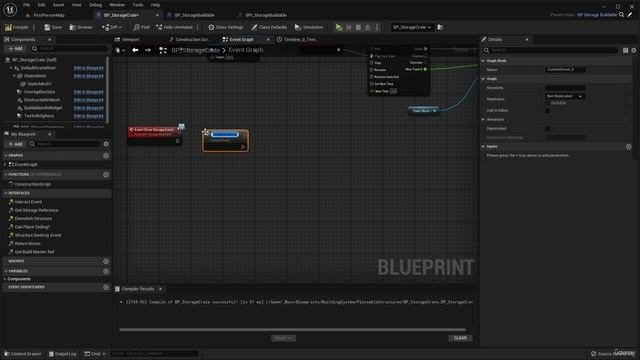Close the Event Graph tab
The image size is (640, 360).
click(x=268, y=40)
